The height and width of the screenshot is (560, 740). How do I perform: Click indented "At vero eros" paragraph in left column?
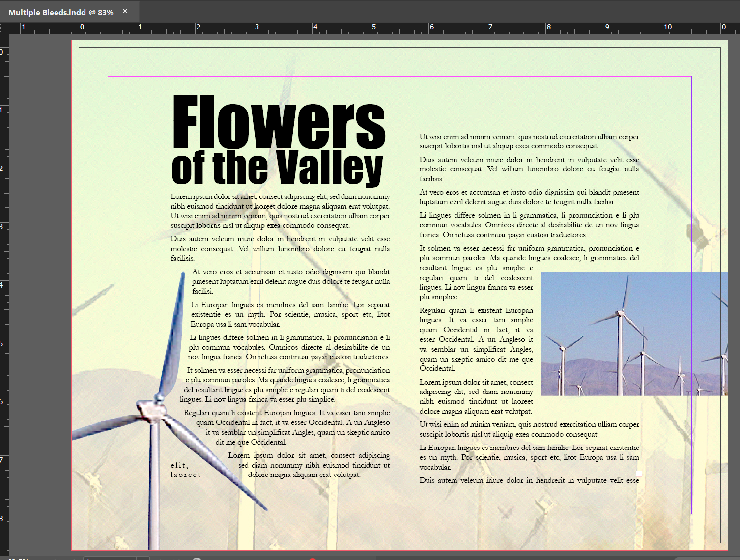click(290, 281)
